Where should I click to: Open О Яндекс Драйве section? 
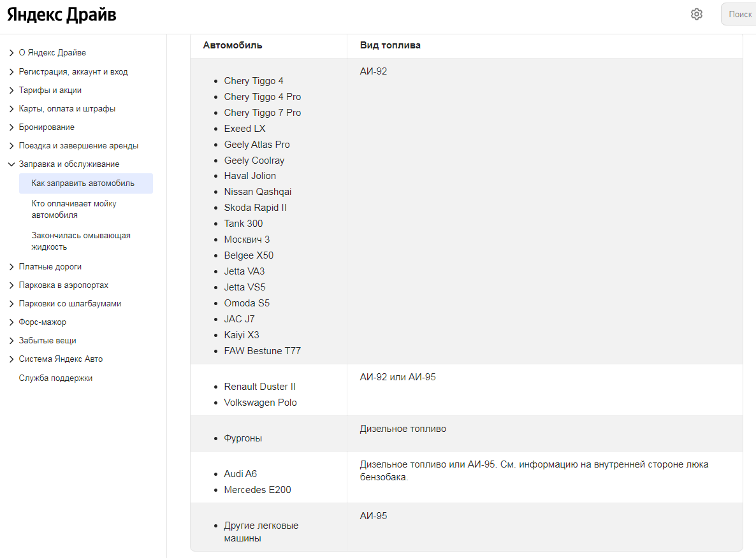[x=52, y=52]
